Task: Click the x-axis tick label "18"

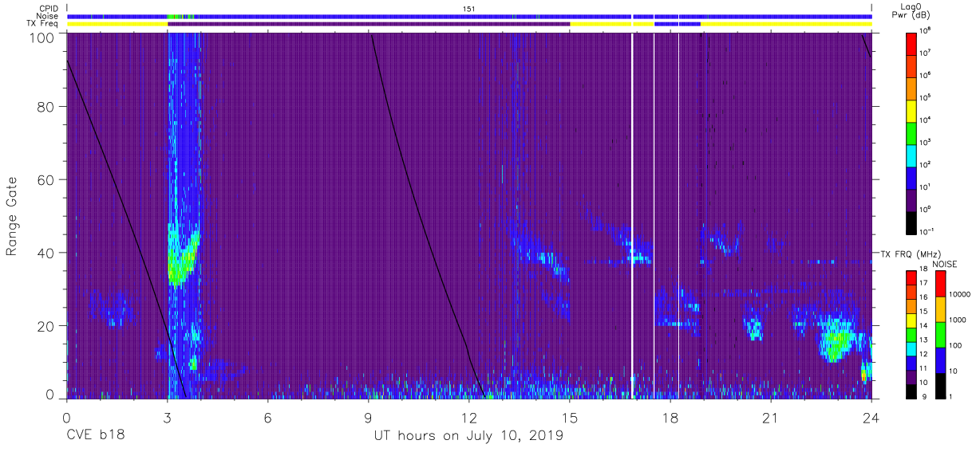Action: pyautogui.click(x=670, y=418)
